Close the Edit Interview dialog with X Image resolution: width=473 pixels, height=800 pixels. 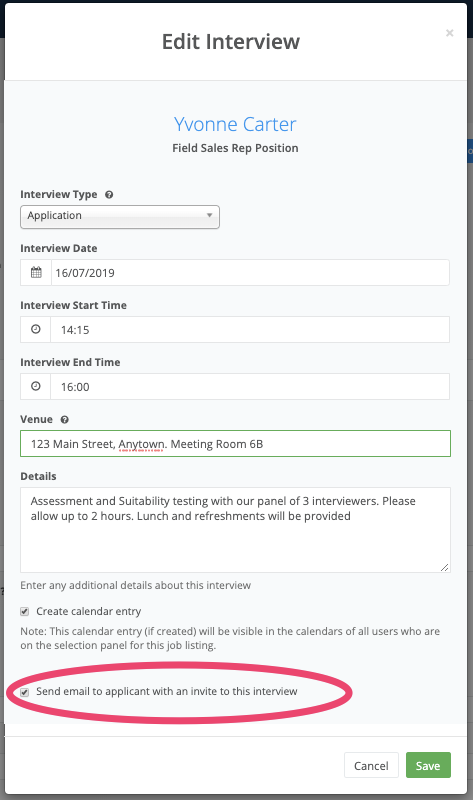coord(450,33)
